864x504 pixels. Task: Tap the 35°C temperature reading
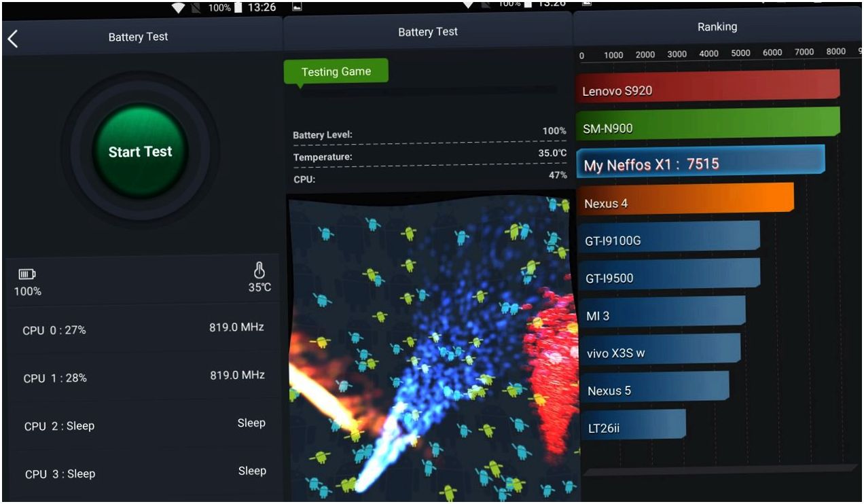[x=259, y=287]
